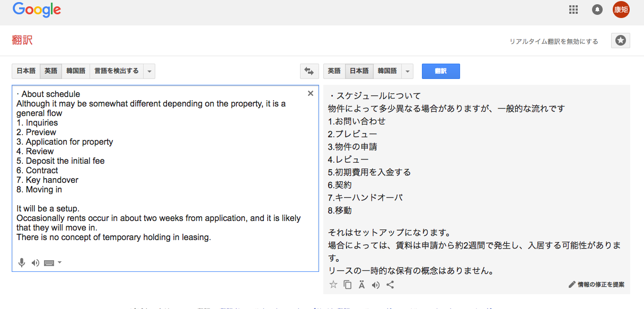Click source line '5. Deposit the initial fee'
This screenshot has width=644, height=309.
(x=60, y=161)
